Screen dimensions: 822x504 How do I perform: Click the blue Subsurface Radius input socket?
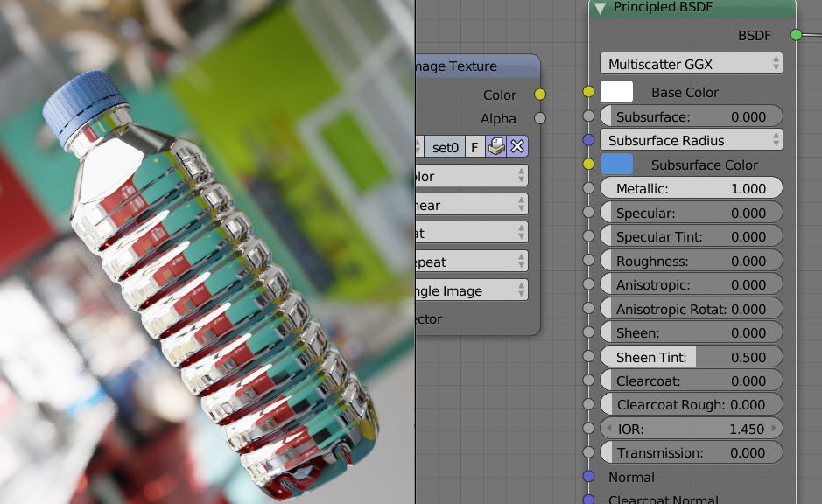[588, 140]
